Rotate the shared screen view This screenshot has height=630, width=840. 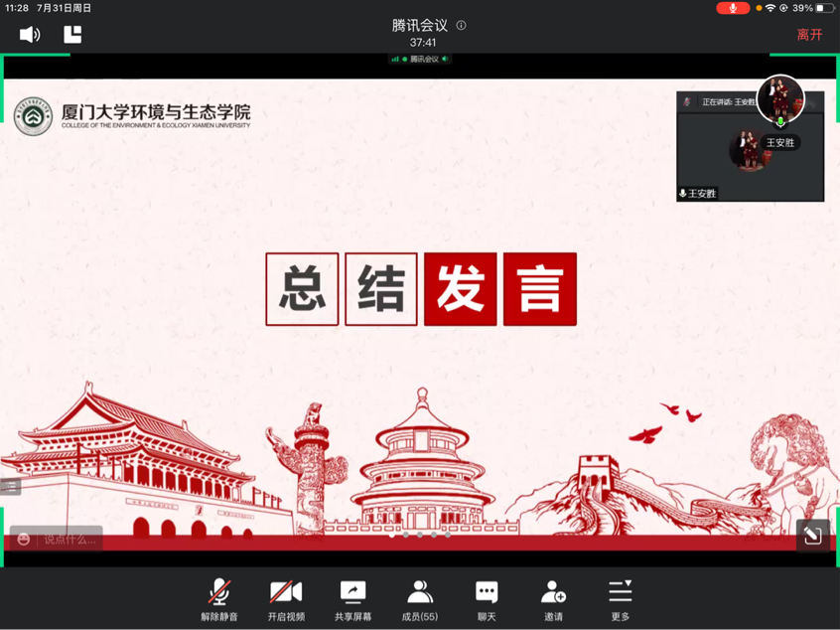point(812,536)
